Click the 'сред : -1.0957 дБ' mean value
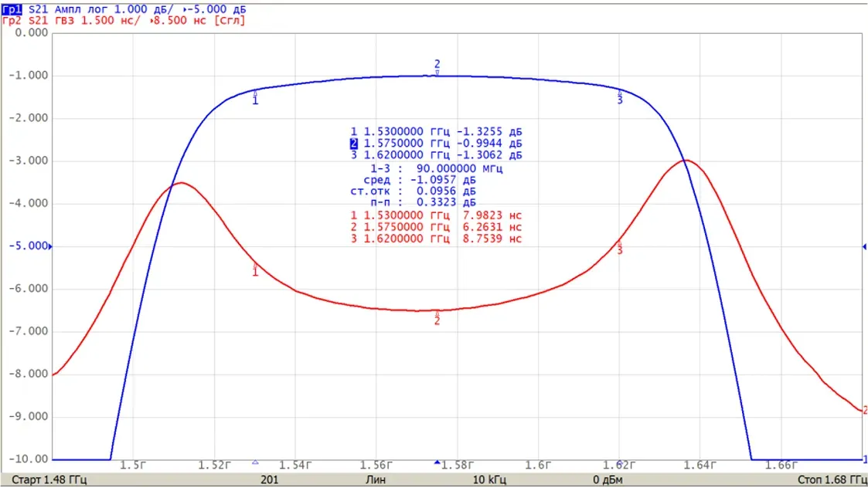Image resolution: width=868 pixels, height=488 pixels. coord(420,180)
